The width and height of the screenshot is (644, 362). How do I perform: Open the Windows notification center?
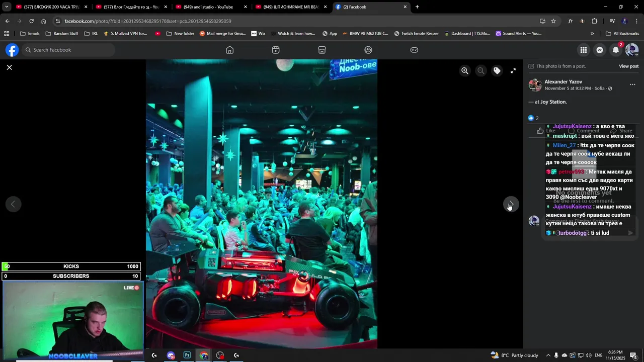coord(634,355)
